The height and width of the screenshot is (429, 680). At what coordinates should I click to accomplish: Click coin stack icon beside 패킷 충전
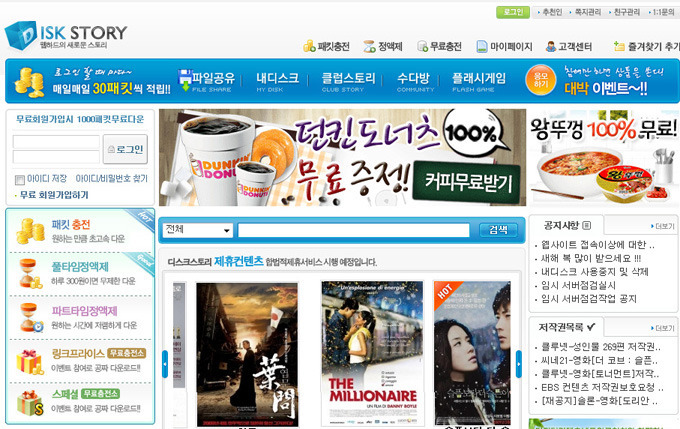pyautogui.click(x=30, y=231)
